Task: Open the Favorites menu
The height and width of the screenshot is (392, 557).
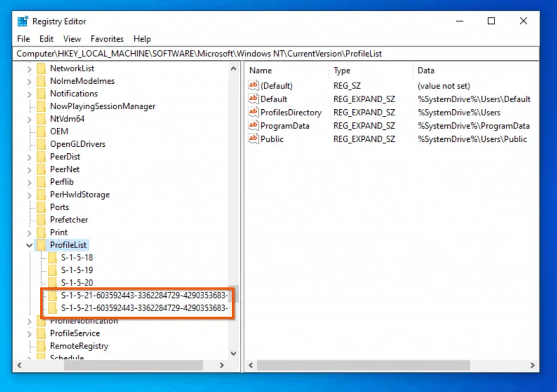Action: 107,39
